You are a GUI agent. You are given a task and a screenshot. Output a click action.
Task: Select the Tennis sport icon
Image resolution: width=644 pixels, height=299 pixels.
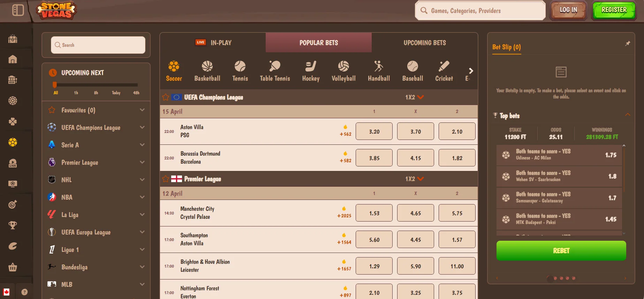point(240,71)
